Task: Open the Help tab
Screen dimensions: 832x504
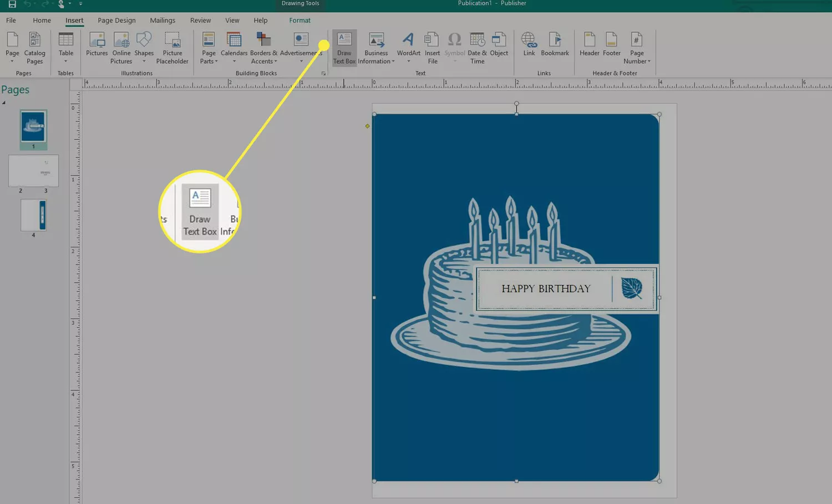Action: click(x=260, y=21)
